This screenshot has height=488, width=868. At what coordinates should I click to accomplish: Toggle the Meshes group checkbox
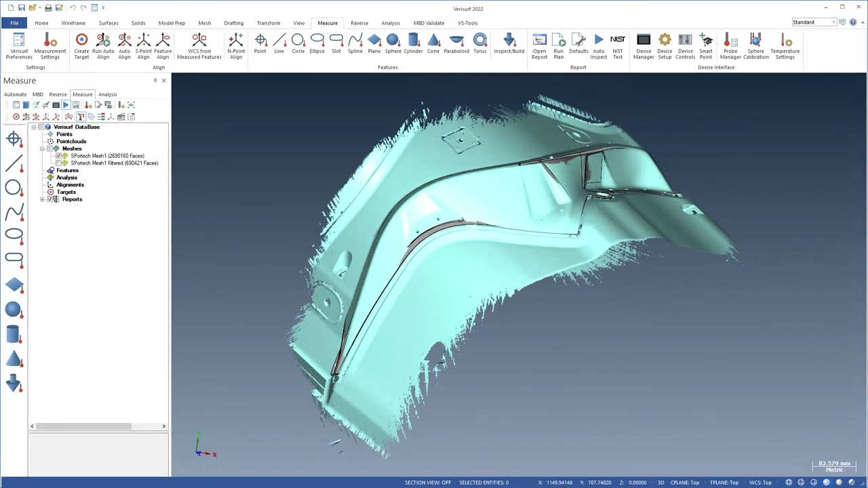click(49, 148)
